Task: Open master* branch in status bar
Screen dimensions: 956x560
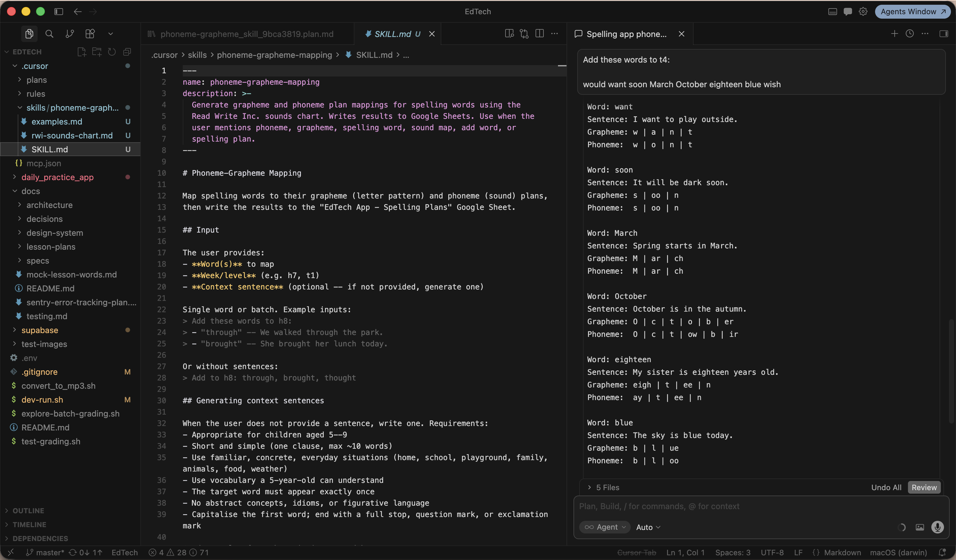Action: click(45, 553)
